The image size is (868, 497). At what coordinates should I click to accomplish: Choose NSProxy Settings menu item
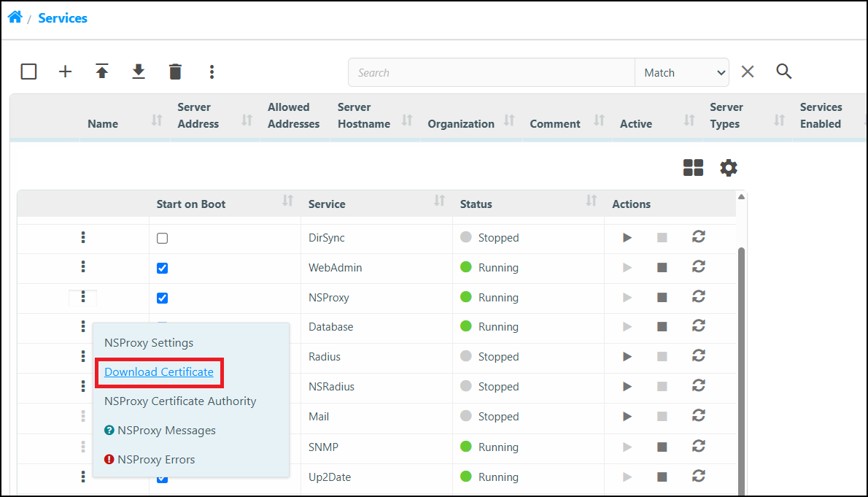click(x=149, y=342)
